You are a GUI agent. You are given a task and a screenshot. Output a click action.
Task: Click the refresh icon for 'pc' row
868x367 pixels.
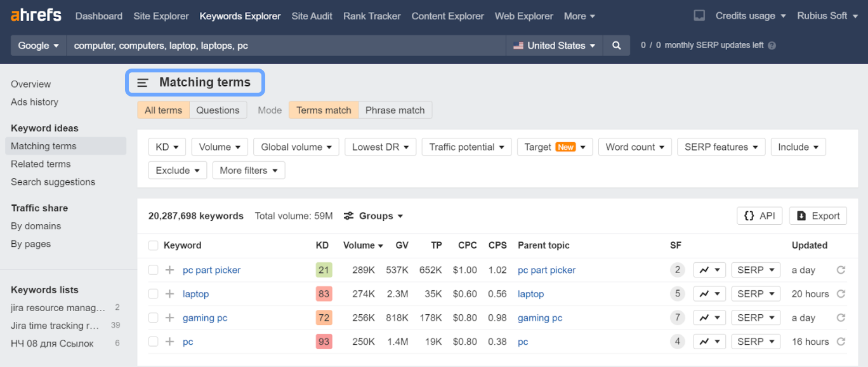click(x=841, y=342)
